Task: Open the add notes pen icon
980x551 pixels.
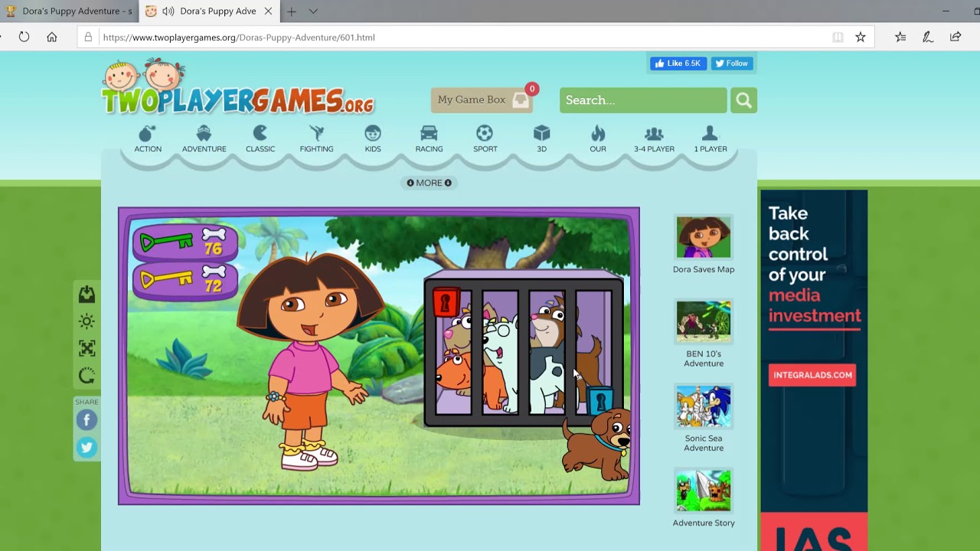Action: 928,37
